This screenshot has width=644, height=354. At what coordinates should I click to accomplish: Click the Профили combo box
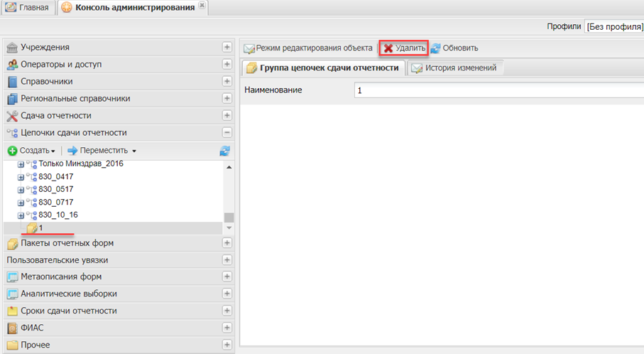tap(613, 26)
